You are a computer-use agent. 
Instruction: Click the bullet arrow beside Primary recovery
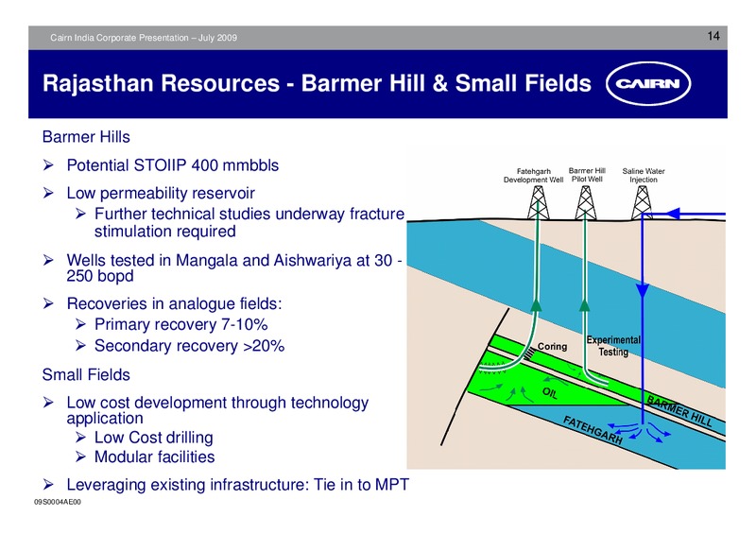80,324
